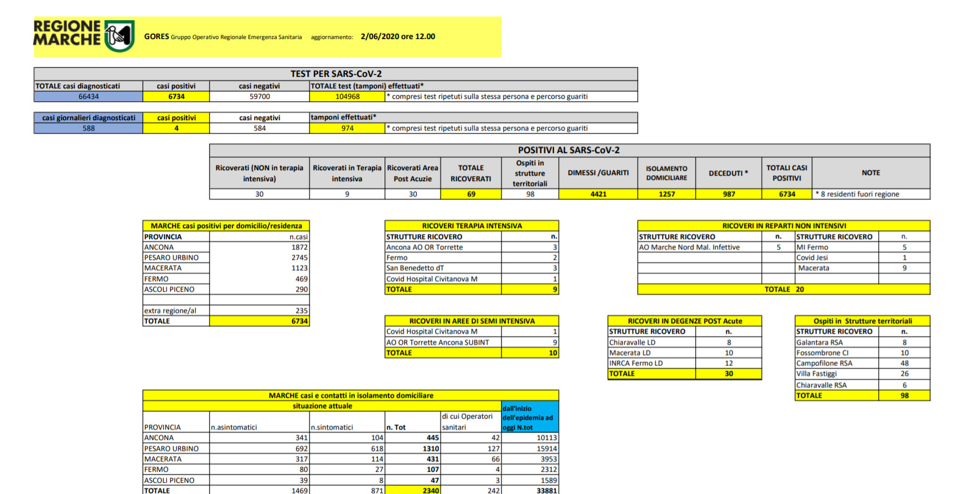The image size is (980, 494).
Task: Select the San Benedetto dT row
Action: 472,268
